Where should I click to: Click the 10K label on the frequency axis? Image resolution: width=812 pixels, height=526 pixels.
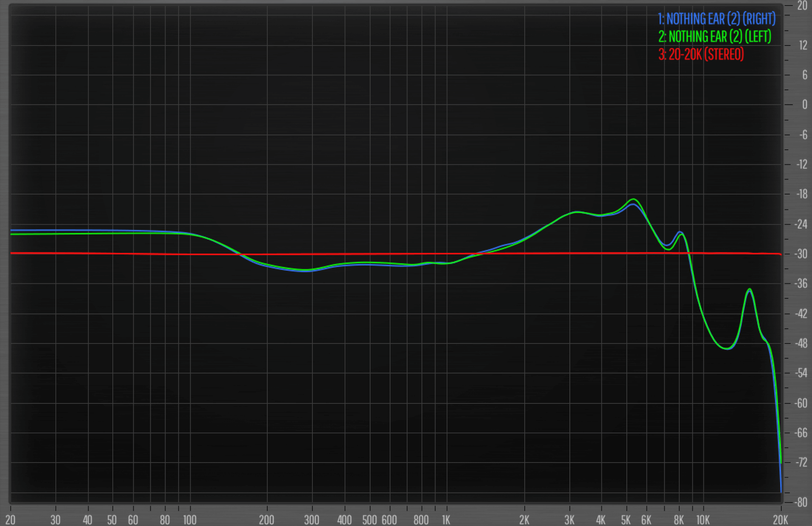tap(703, 520)
